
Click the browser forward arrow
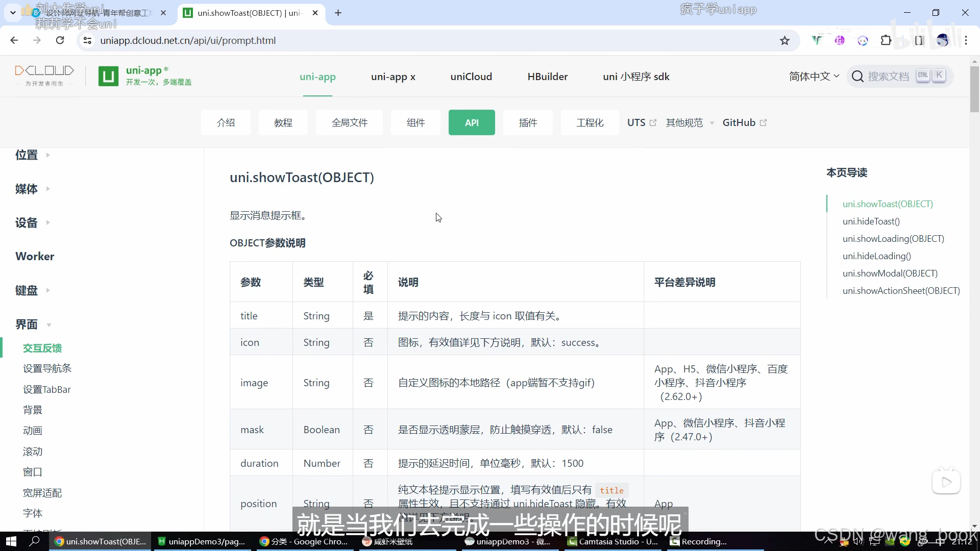(37, 40)
